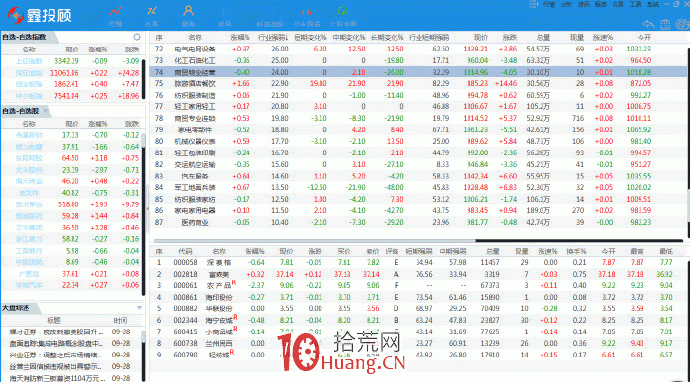Sort by 中期变化% column header
Image resolution: width=690 pixels, height=382 pixels.
click(x=349, y=37)
